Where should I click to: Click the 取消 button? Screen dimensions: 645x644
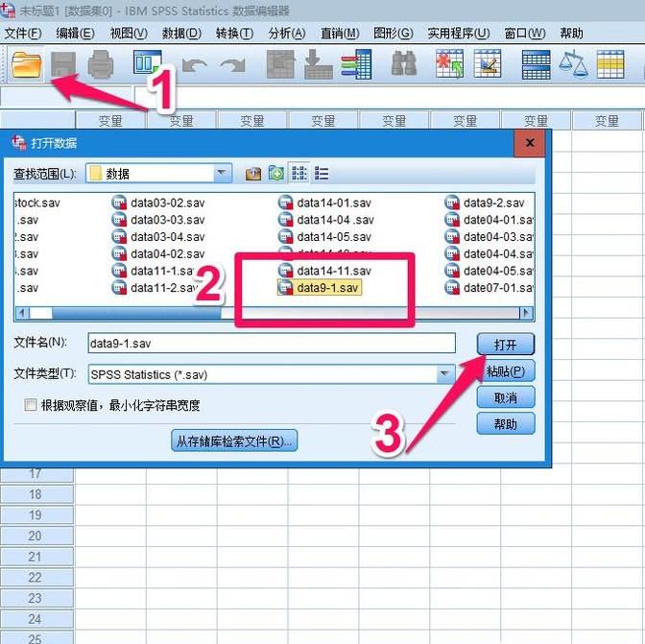pos(506,397)
